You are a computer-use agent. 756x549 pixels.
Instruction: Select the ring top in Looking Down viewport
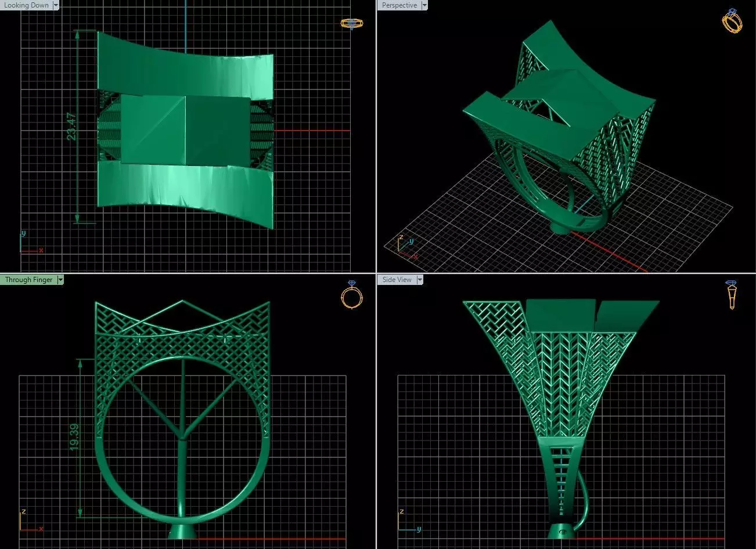pos(185,129)
